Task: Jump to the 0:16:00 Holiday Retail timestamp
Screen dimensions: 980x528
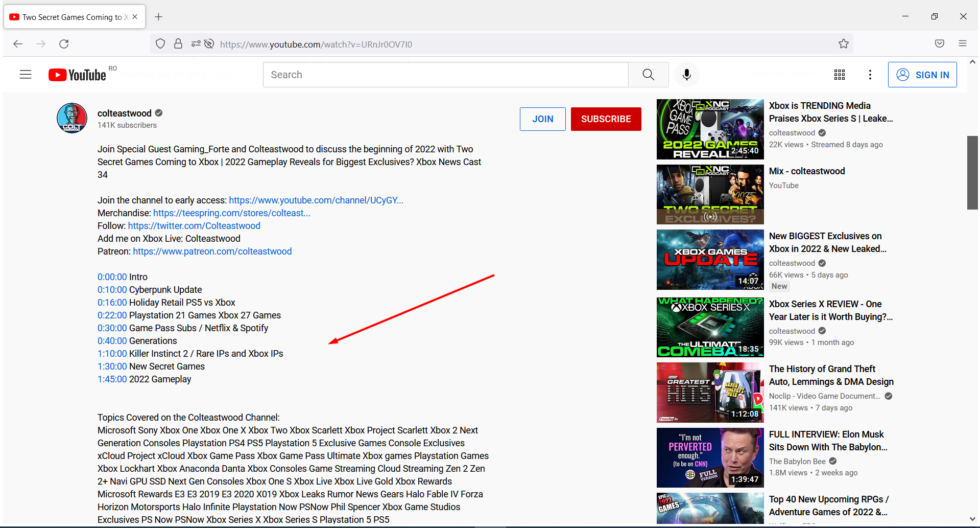Action: 112,302
